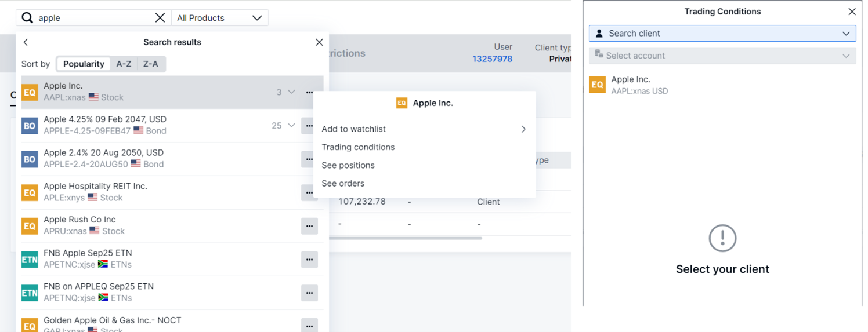Open more options for Apple Hospitality REIT
Screen dimensions: 868x332
pyautogui.click(x=309, y=192)
